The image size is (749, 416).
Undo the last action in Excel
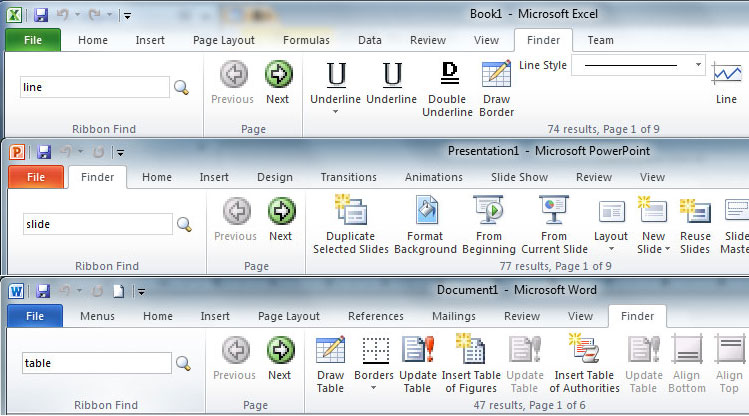point(63,15)
